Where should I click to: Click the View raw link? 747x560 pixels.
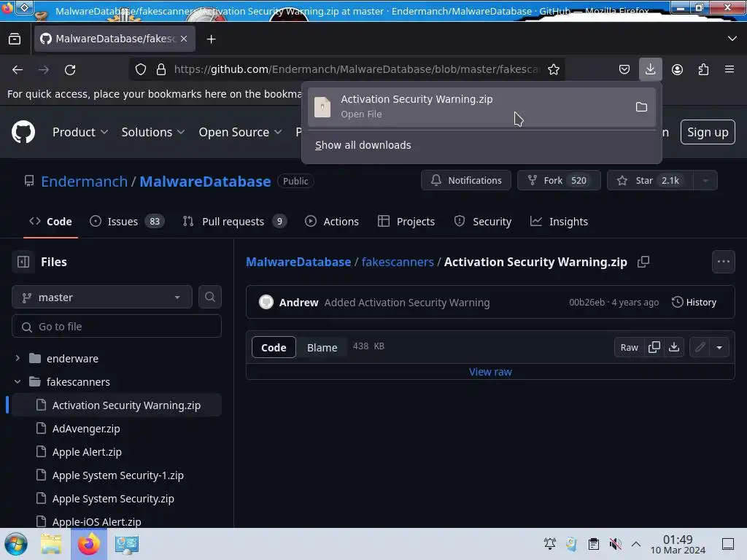click(490, 372)
